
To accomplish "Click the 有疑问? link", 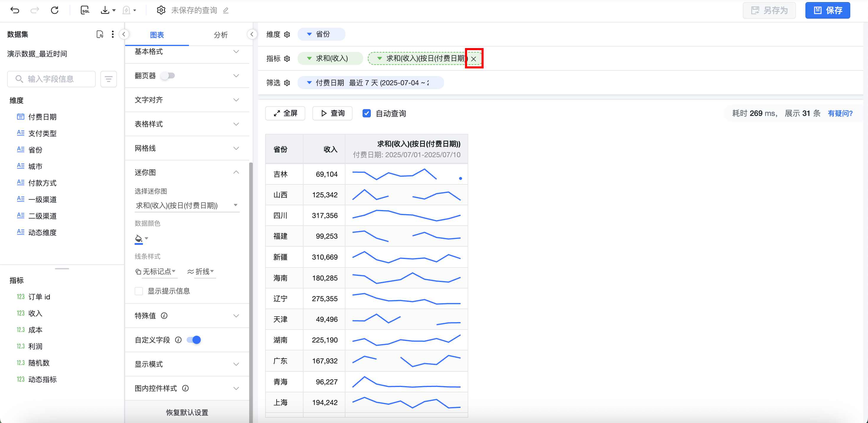I will [x=840, y=113].
